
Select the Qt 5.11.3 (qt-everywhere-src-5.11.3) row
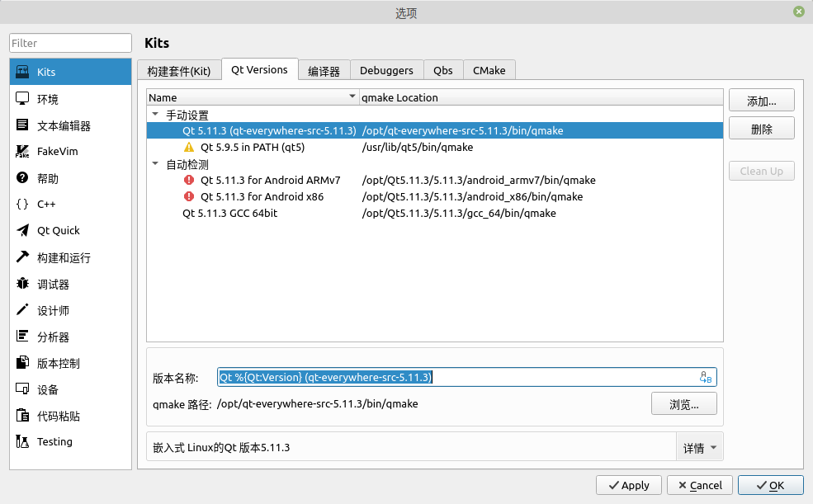point(434,130)
